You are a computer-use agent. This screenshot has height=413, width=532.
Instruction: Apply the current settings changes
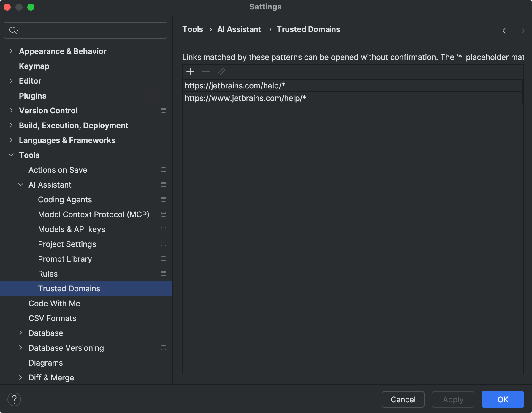[x=453, y=399]
